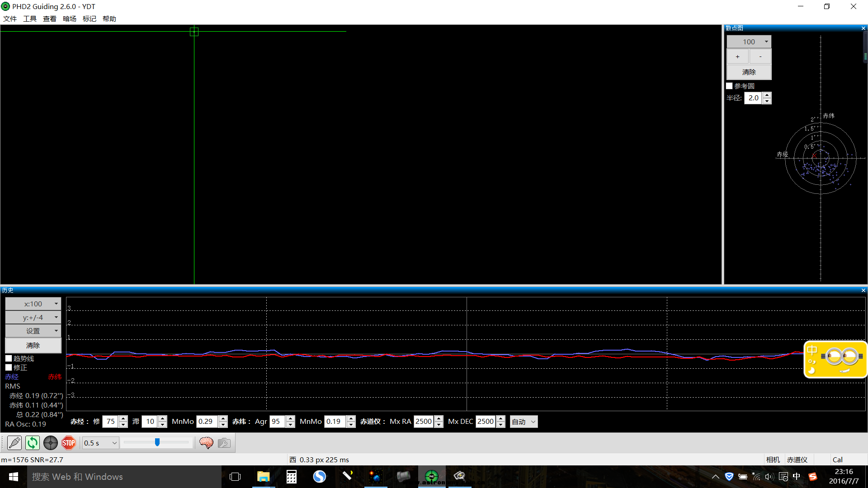The width and height of the screenshot is (868, 488).
Task: Clear the history graph with 清除
Action: coord(33,345)
